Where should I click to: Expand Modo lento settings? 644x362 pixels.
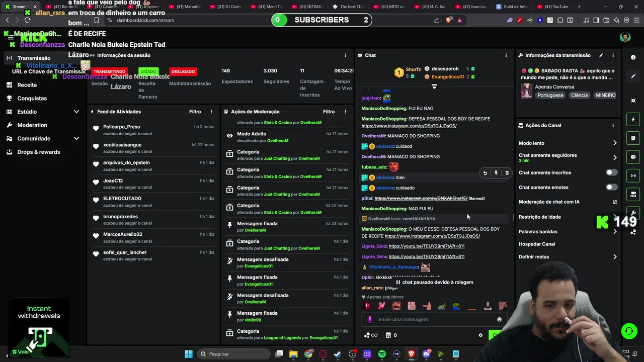coord(615,143)
